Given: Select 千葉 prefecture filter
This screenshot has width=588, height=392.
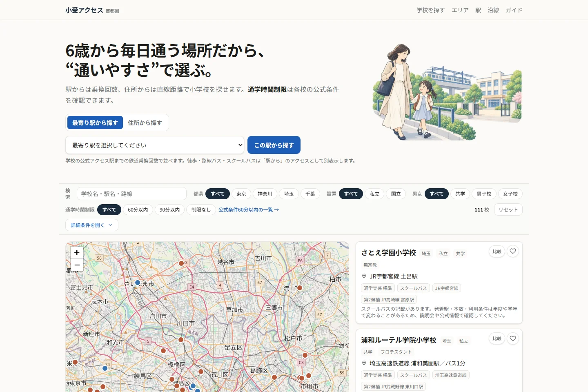Looking at the screenshot, I should click(310, 194).
